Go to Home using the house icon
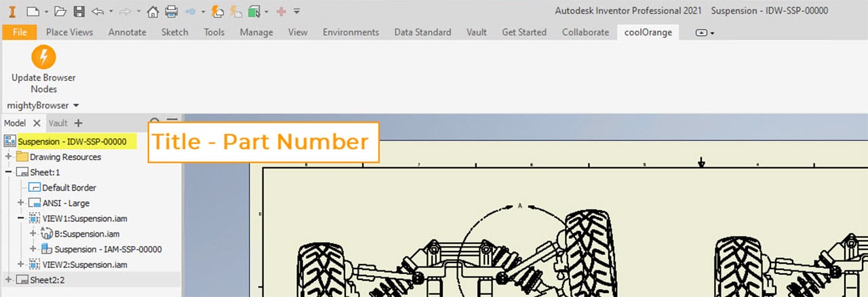The image size is (868, 297). pyautogui.click(x=153, y=11)
